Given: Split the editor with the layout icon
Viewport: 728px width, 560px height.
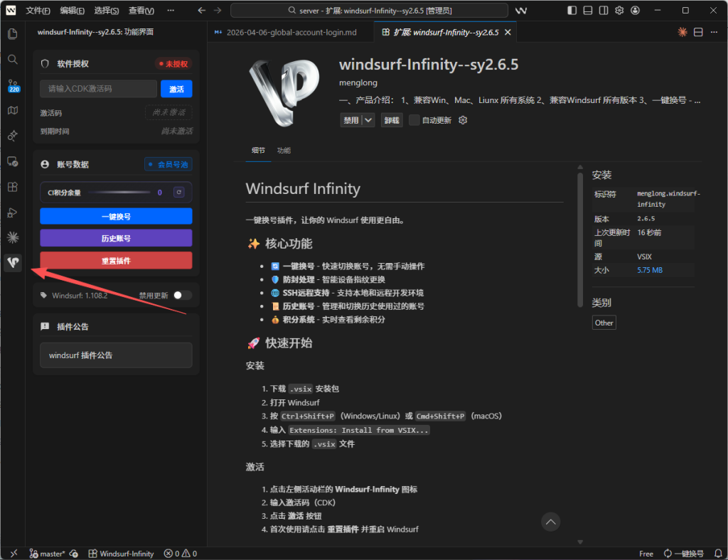Looking at the screenshot, I should tap(698, 32).
